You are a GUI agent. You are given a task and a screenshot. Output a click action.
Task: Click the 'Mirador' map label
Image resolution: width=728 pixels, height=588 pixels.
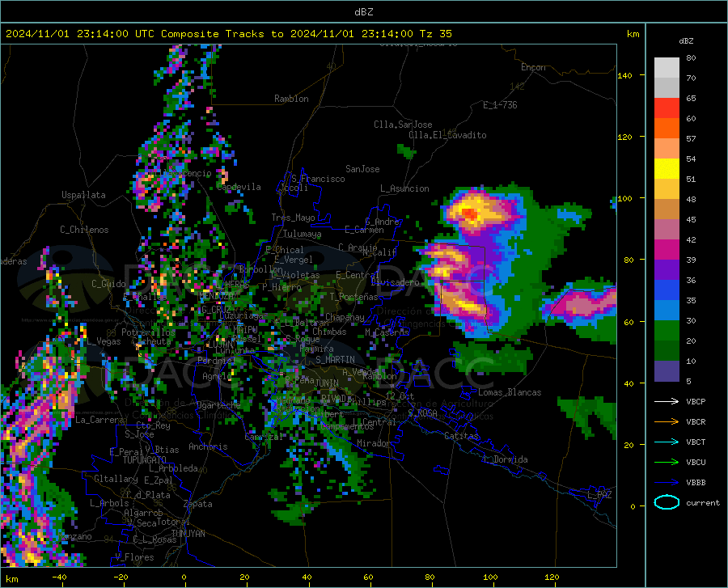pyautogui.click(x=373, y=443)
